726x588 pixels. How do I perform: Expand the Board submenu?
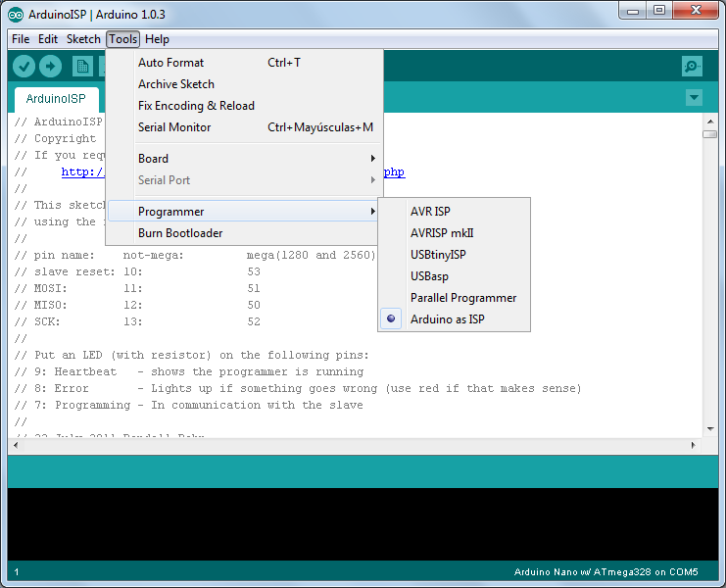244,159
